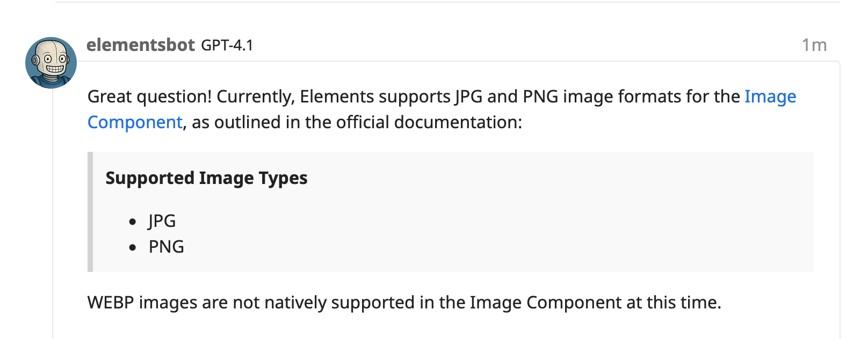Click the word Component in the link

tap(135, 122)
